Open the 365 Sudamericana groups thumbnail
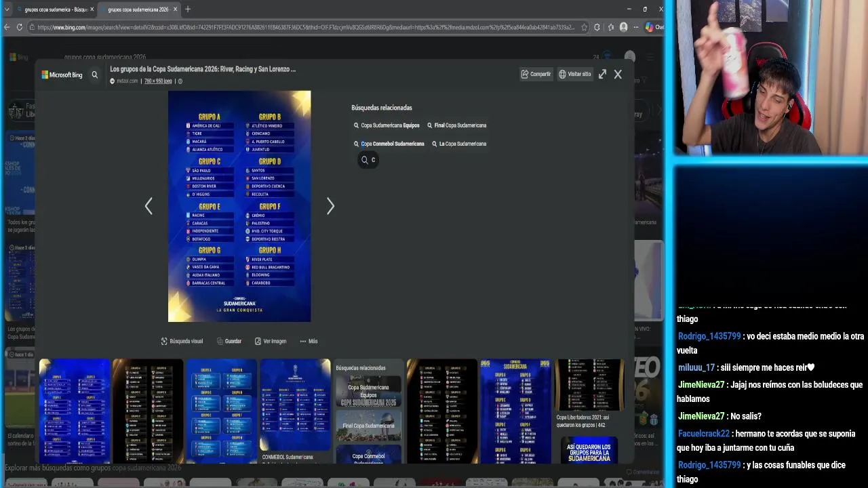Image resolution: width=868 pixels, height=488 pixels. tap(515, 411)
